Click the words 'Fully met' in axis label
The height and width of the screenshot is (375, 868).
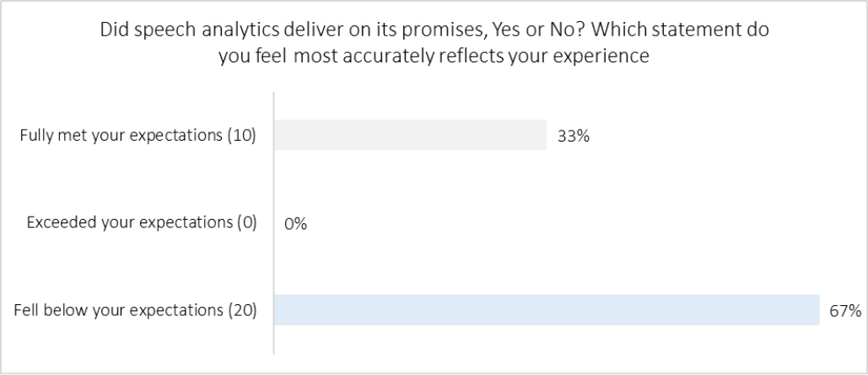pos(48,136)
